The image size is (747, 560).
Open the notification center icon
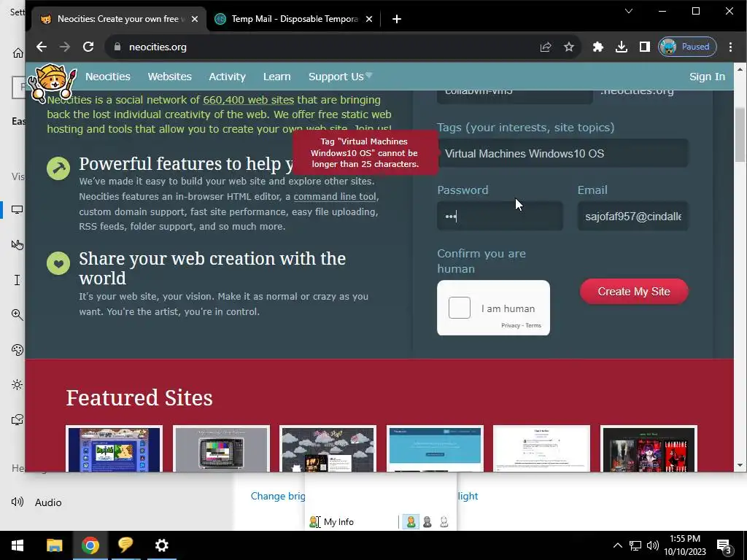click(724, 545)
